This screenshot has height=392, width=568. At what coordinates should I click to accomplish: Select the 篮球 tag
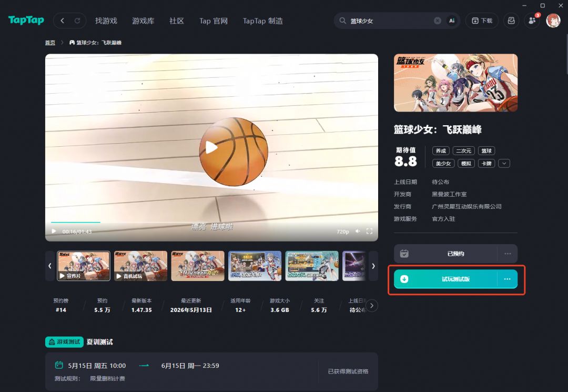coord(486,150)
